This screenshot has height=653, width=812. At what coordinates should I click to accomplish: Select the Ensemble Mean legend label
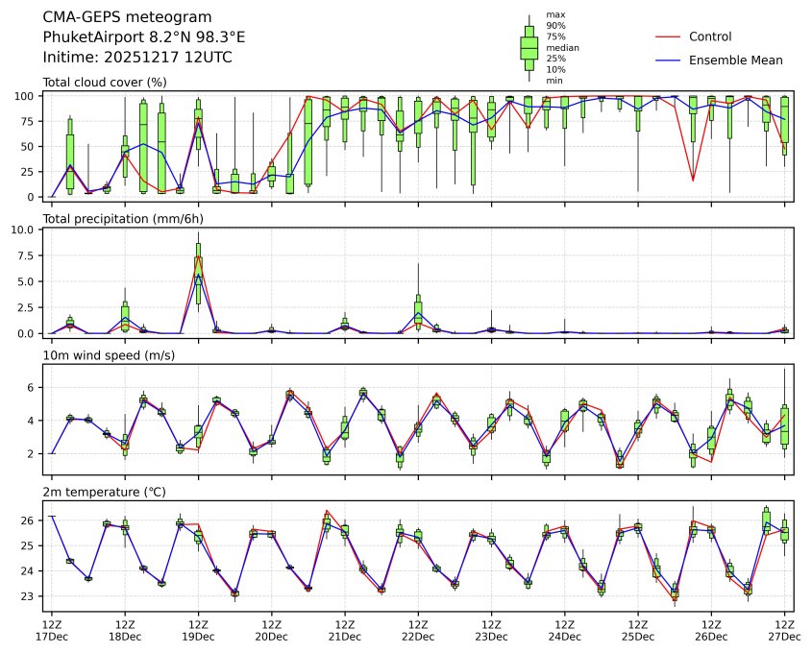pos(735,60)
